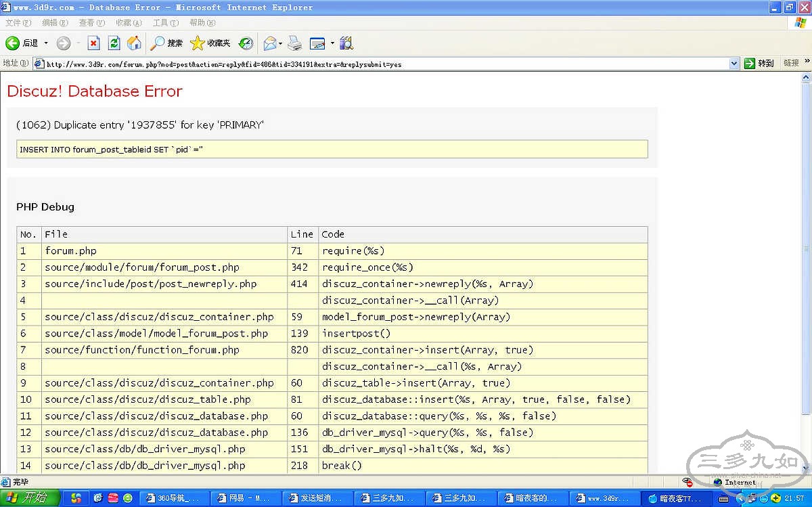Open the Back button history dropdown arrow
Viewport: 812px width, 507px height.
coord(46,43)
